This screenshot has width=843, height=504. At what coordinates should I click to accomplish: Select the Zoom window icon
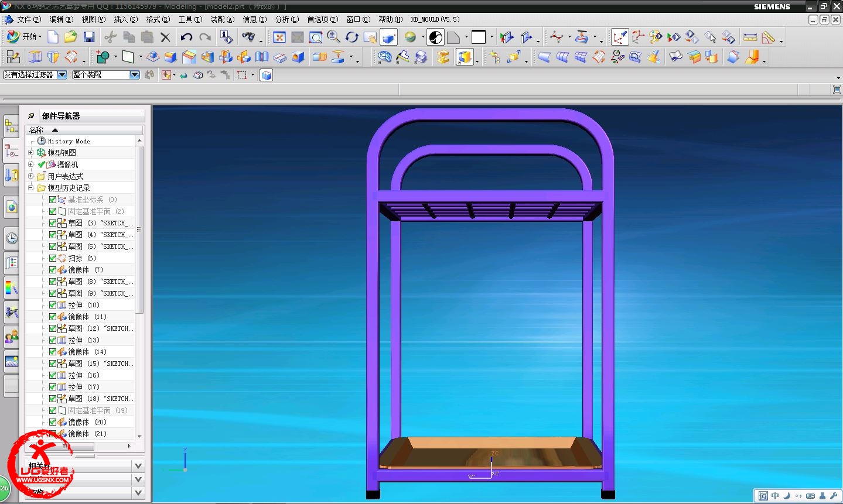tap(316, 37)
